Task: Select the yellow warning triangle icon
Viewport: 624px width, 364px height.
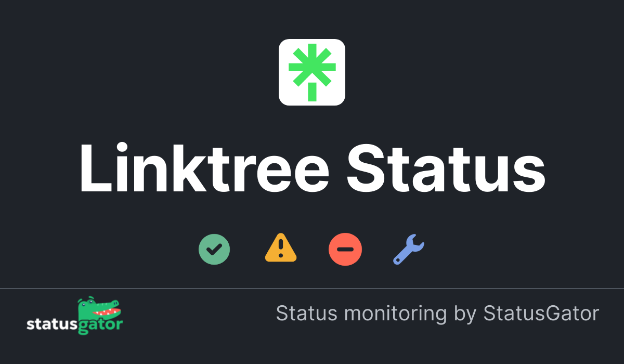Action: point(281,248)
